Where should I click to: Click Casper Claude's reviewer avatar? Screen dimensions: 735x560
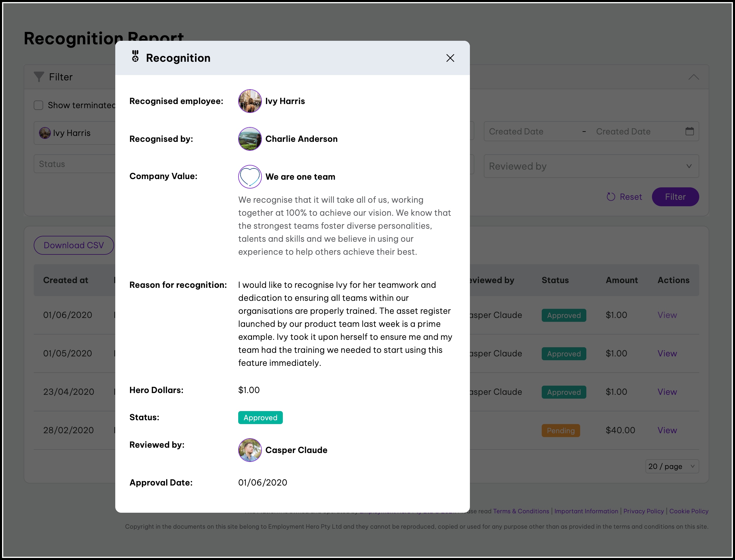coord(250,450)
